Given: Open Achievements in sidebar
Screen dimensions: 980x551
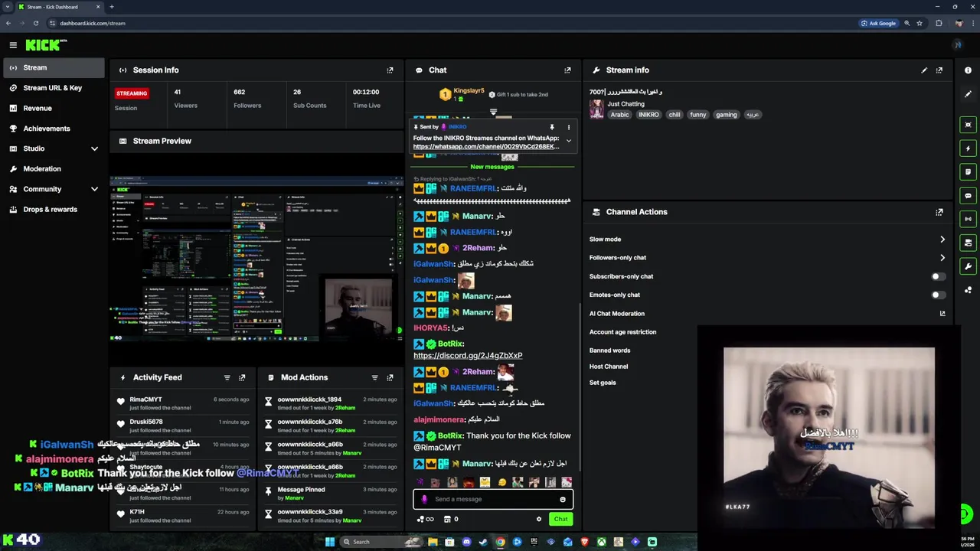Looking at the screenshot, I should pos(54,129).
